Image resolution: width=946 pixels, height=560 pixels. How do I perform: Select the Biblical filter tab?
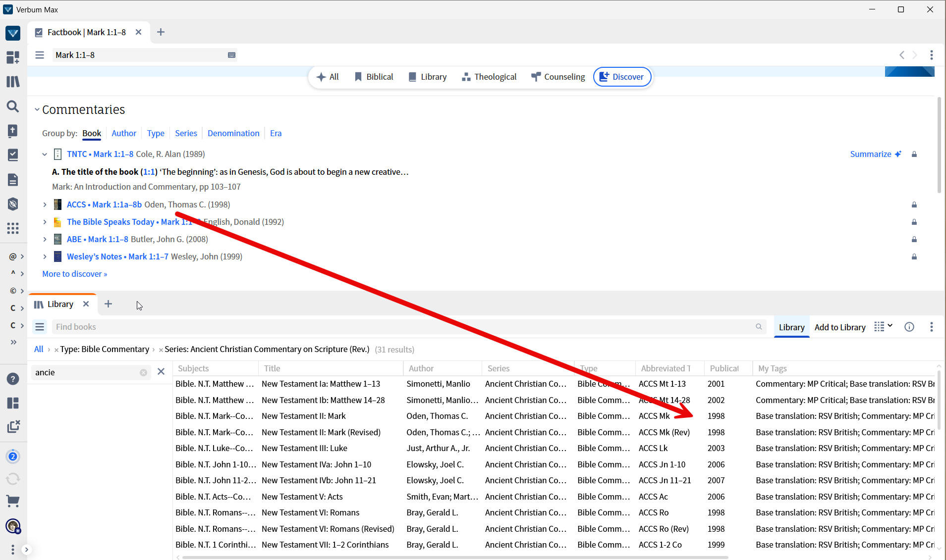pyautogui.click(x=374, y=77)
